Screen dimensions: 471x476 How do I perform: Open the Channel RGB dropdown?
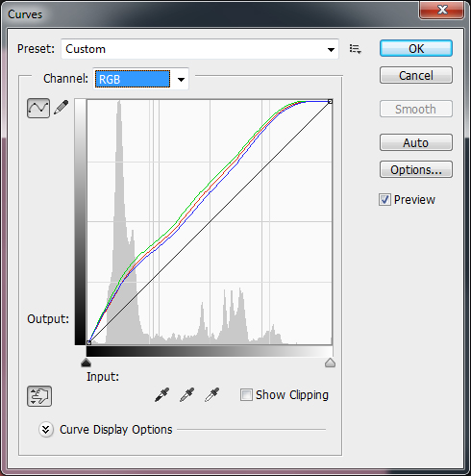141,79
